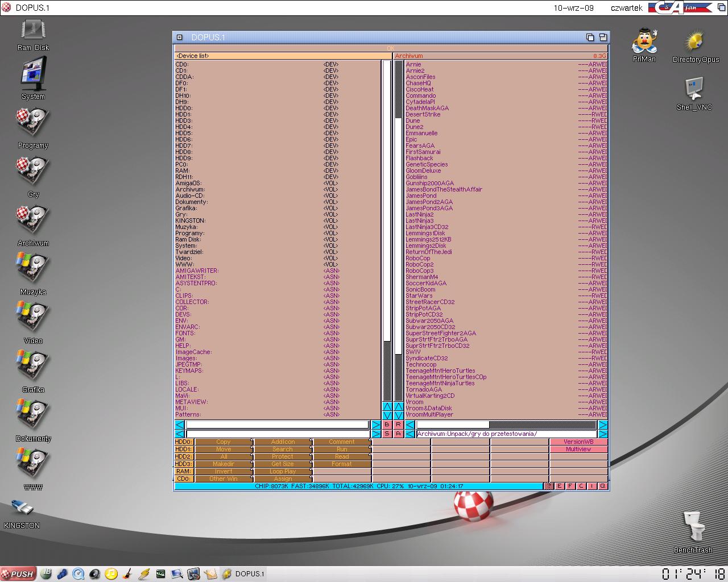Screen dimensions: 728x582
Task: Select the DOPUS.1 taskbar entry
Action: pyautogui.click(x=243, y=574)
